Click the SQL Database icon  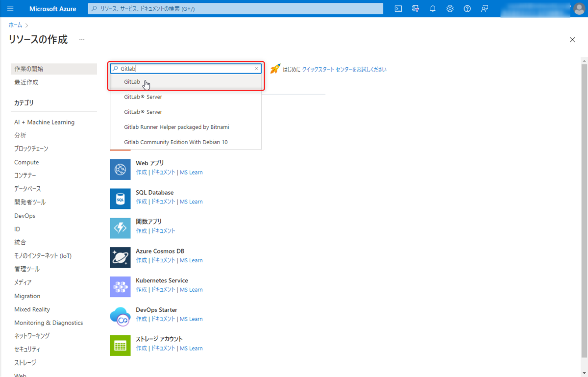120,199
